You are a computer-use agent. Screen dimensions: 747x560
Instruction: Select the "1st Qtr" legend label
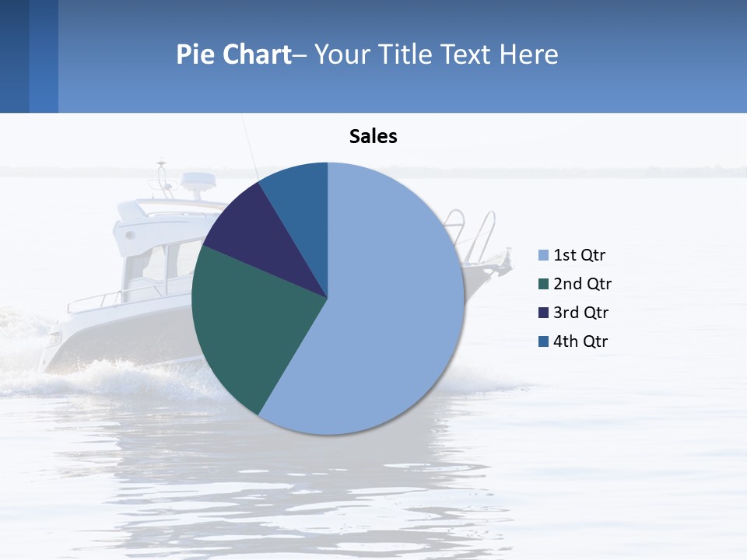pyautogui.click(x=579, y=255)
